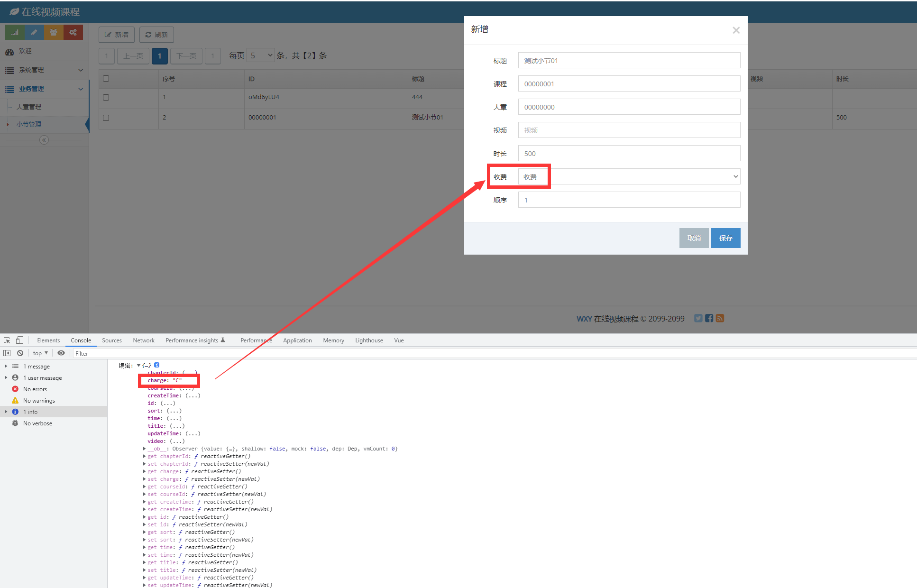Click the 刷新 refresh button

pyautogui.click(x=156, y=35)
